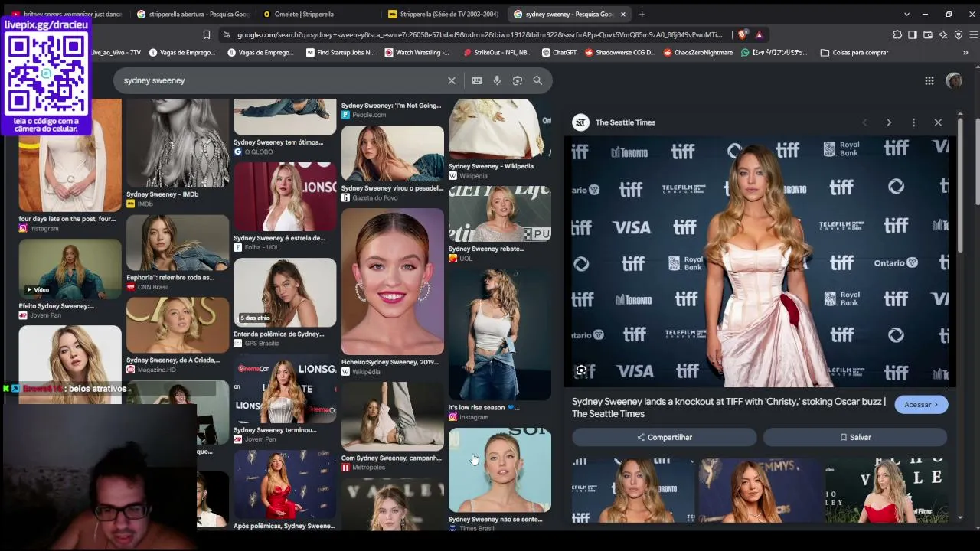The height and width of the screenshot is (551, 980).
Task: Open the 'Find Startup Jobs' bookmark
Action: pos(340,53)
